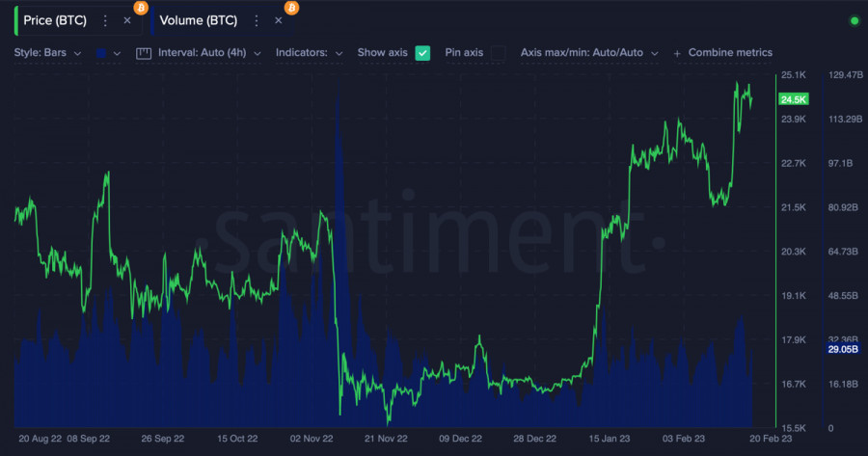Click the plus icon beside Combine metrics
The width and height of the screenshot is (868, 456).
677,53
